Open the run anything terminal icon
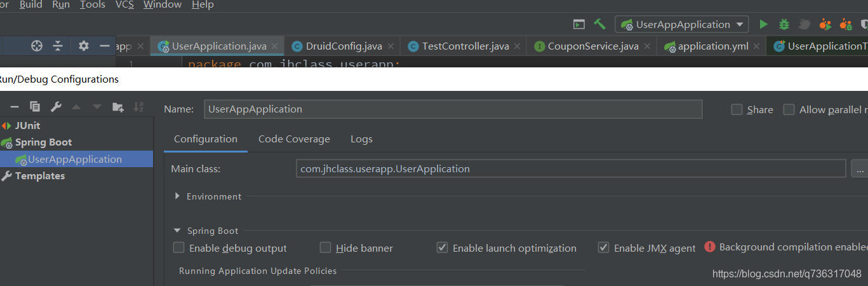 click(x=579, y=24)
